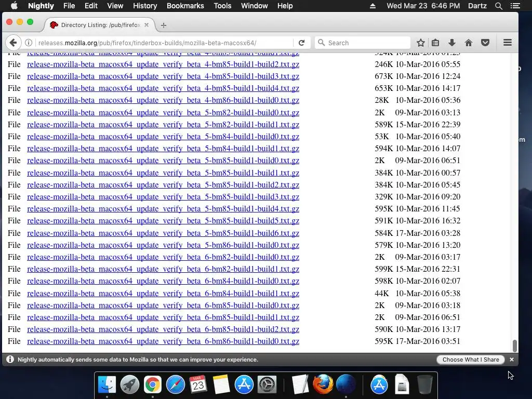Click the vertical scrollbar thumb
This screenshot has width=532, height=399.
[x=515, y=345]
